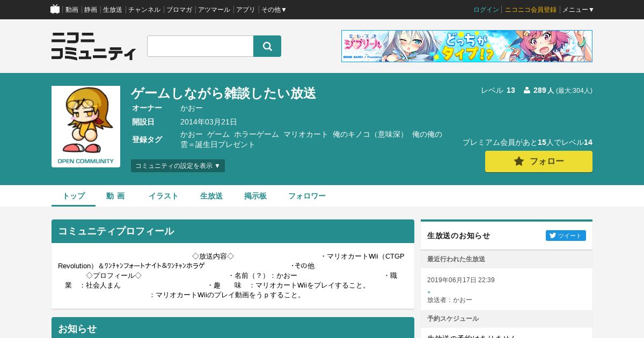Open メニュー dropdown in top bar
The height and width of the screenshot is (338, 644).
[578, 10]
